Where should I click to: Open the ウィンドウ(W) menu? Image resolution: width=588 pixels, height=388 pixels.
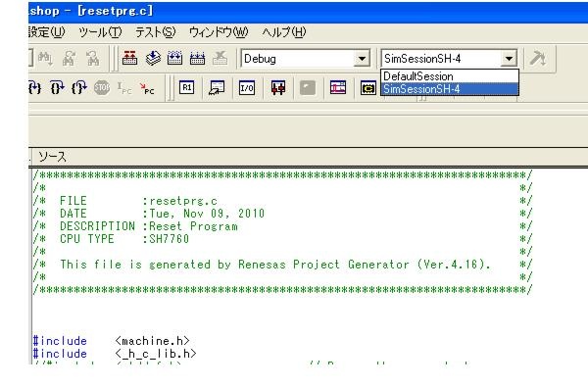[219, 32]
